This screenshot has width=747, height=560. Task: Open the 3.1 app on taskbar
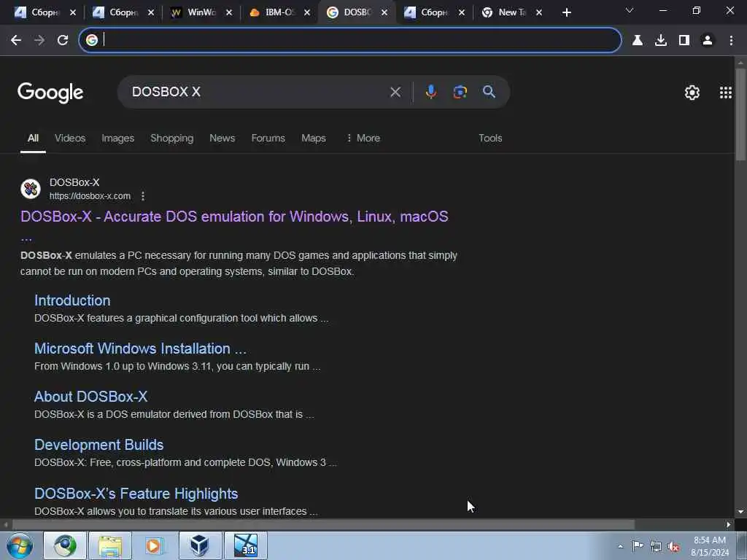(246, 545)
